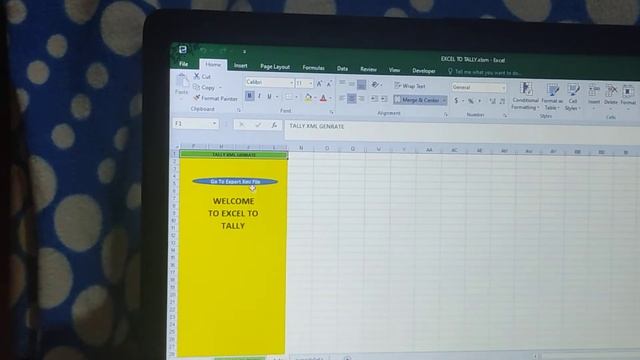640x360 pixels.
Task: Open Clipboard group dialog launcher
Action: click(x=239, y=110)
